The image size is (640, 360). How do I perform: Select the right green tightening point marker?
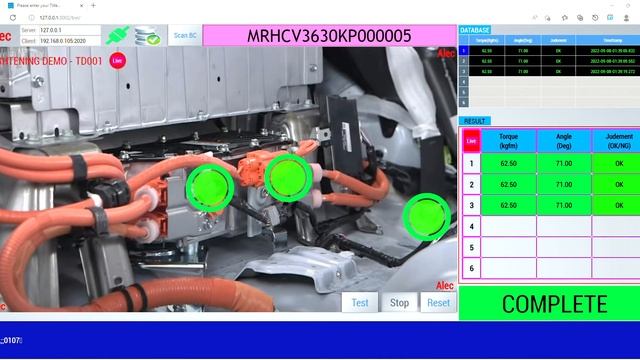pos(427,217)
